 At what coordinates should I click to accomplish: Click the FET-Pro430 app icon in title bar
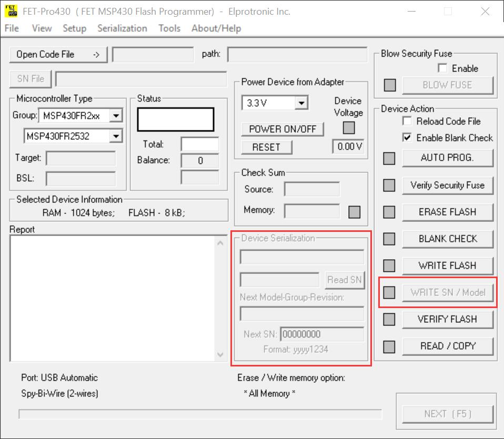click(11, 11)
